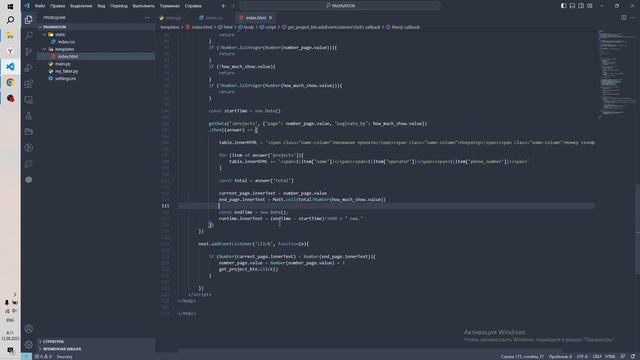The width and height of the screenshot is (640, 360).
Task: Close the index.html editor tab
Action: tap(270, 18)
